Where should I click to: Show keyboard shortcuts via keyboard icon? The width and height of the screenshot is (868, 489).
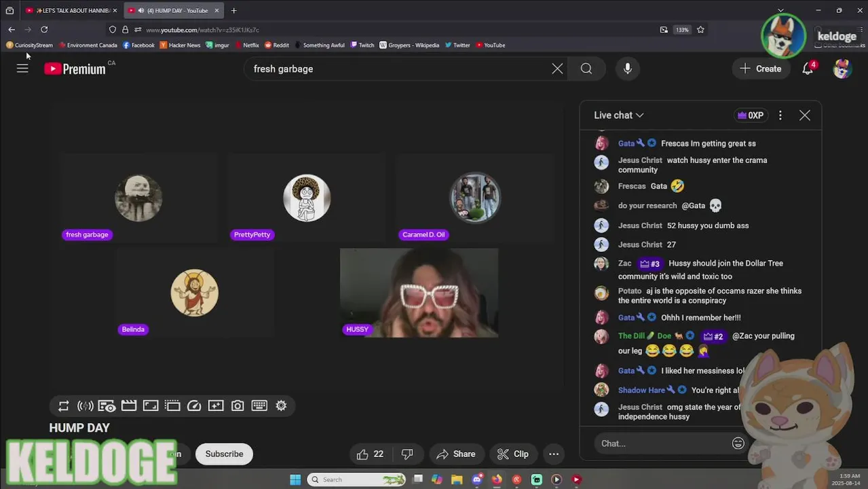point(259,405)
